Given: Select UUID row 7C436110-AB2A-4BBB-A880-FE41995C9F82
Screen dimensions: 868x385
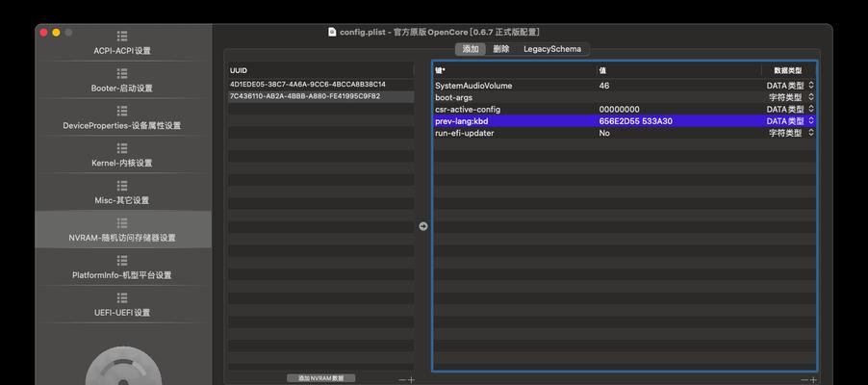Looking at the screenshot, I should [x=321, y=96].
